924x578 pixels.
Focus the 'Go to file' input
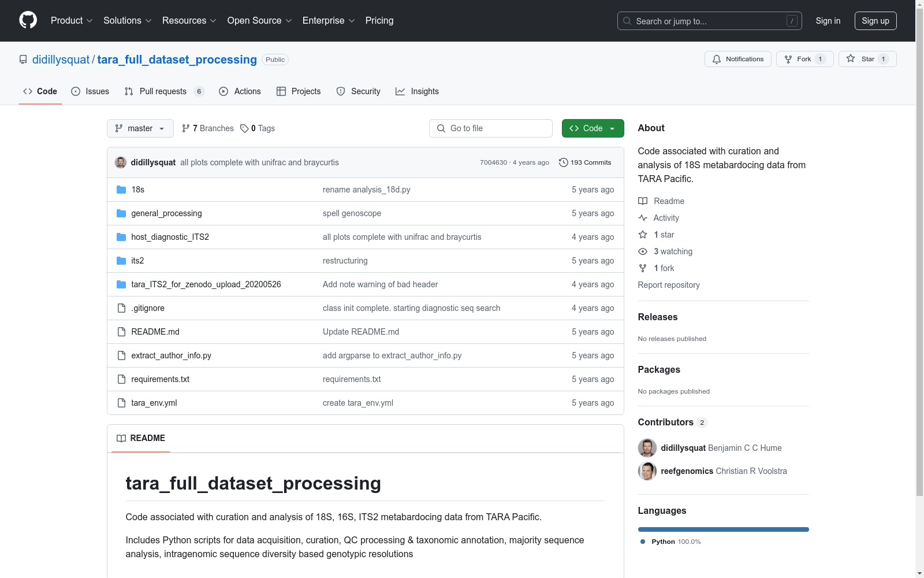tap(491, 128)
